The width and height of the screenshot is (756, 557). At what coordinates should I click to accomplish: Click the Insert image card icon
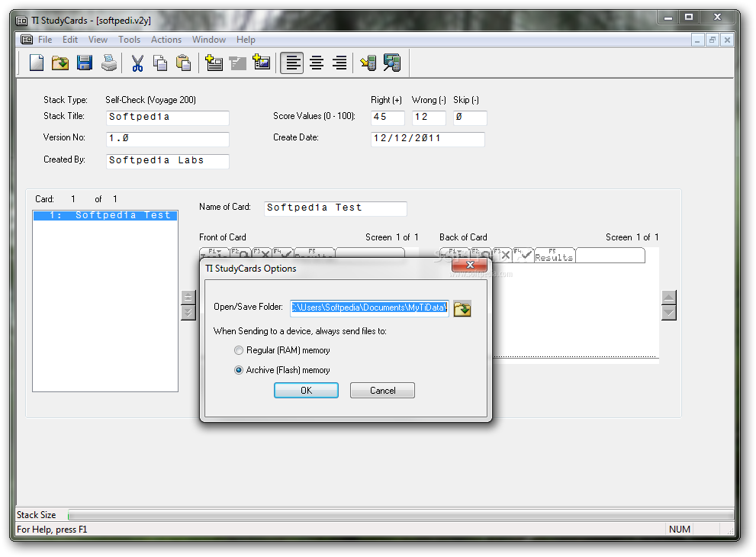262,63
